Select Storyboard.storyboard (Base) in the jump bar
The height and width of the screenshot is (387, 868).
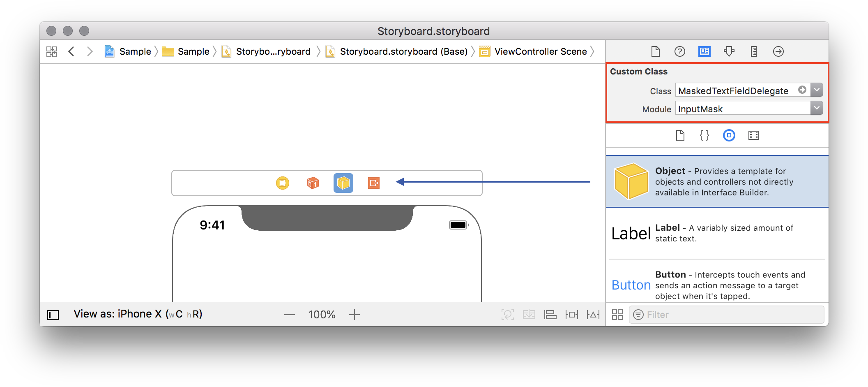404,51
